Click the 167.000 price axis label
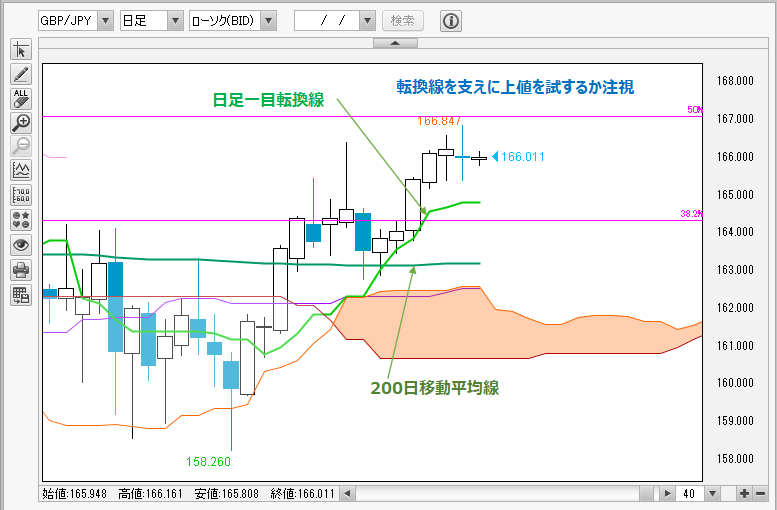Viewport: 777px width, 510px height. (735, 118)
